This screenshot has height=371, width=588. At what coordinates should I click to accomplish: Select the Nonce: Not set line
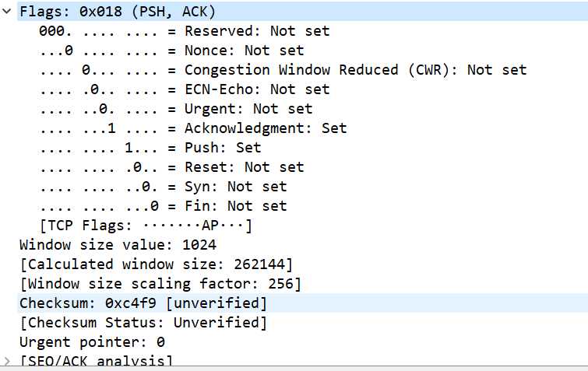[x=171, y=51]
